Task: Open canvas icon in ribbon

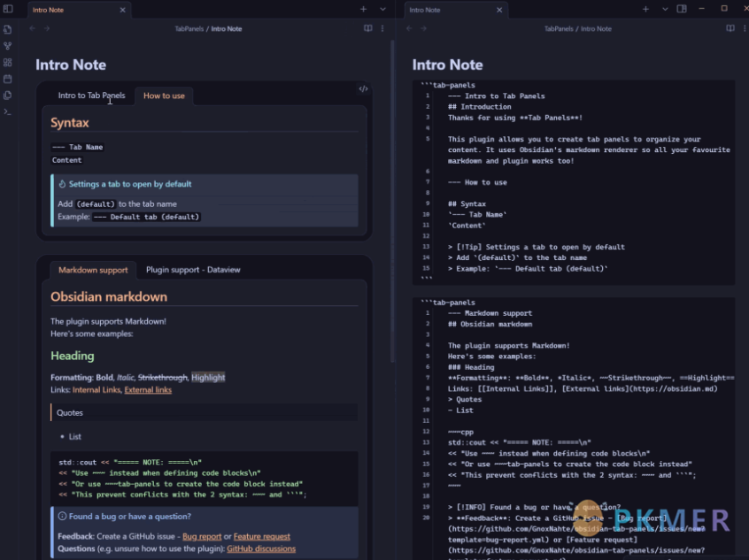Action: 8,63
